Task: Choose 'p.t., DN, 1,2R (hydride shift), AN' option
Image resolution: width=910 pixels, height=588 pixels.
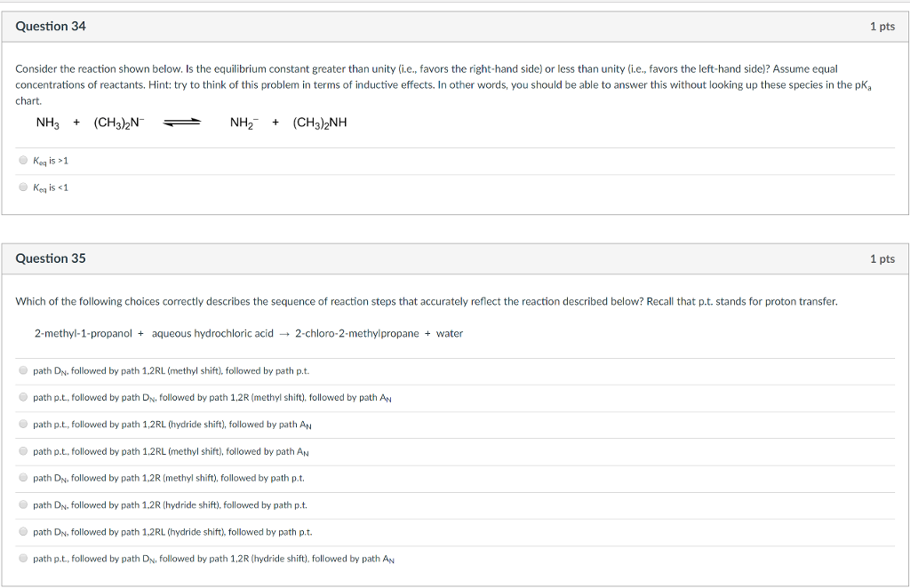Action: pyautogui.click(x=23, y=559)
